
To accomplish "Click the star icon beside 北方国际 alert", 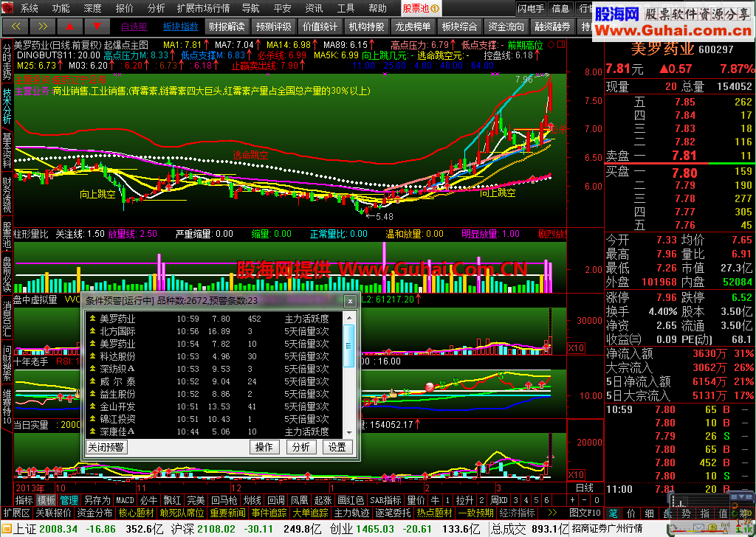I will [x=92, y=331].
